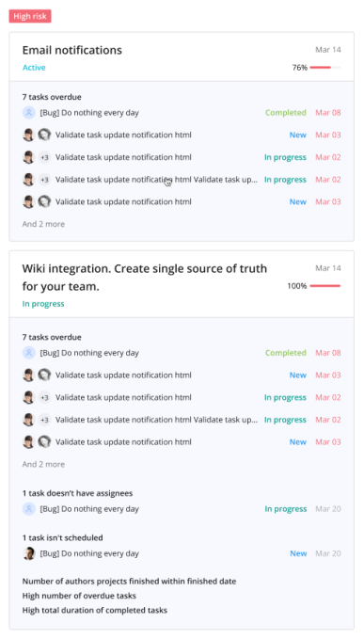Click Active status under Email notifications

click(x=34, y=68)
